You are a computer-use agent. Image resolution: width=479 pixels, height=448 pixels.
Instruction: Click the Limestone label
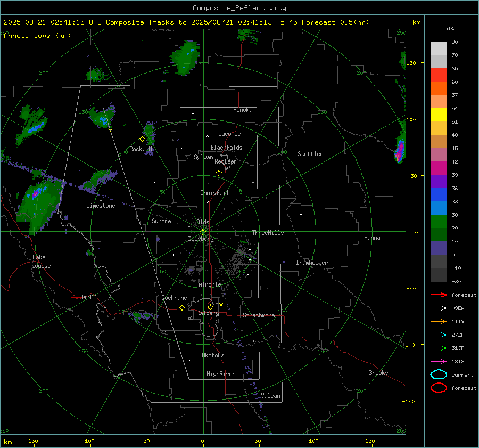tap(101, 206)
